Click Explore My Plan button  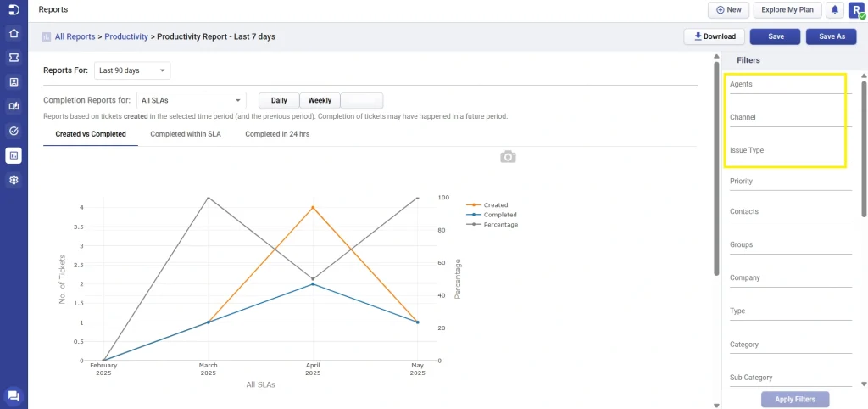click(x=787, y=10)
